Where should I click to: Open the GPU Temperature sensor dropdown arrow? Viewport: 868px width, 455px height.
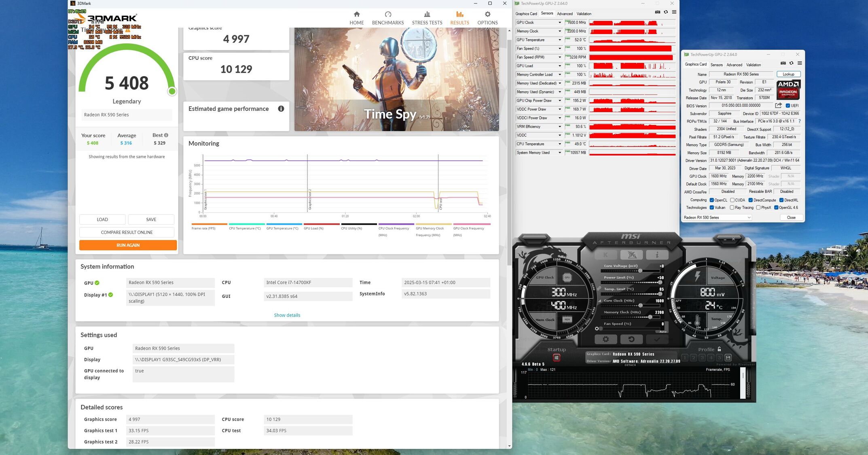[x=560, y=40]
